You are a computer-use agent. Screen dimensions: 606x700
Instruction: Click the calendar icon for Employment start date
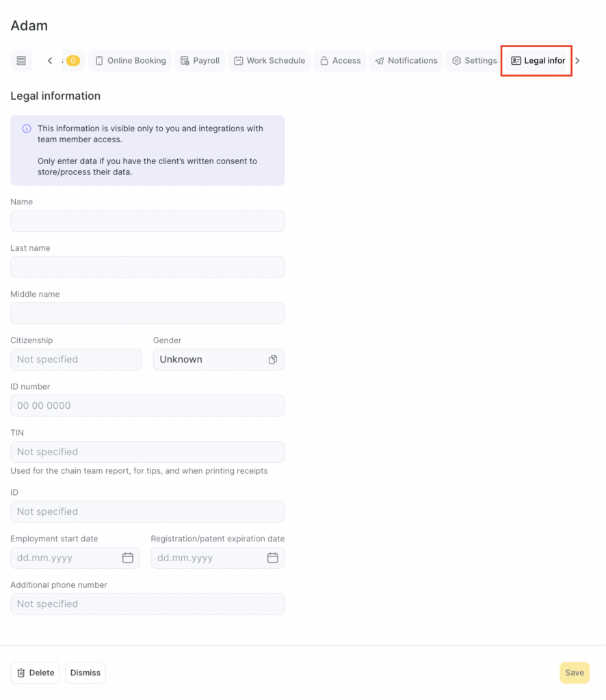[x=127, y=558]
